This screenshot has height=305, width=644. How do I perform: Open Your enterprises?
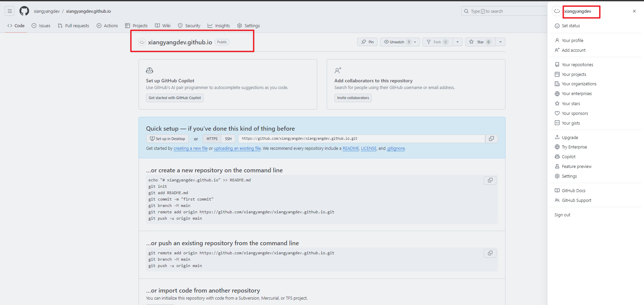pyautogui.click(x=595, y=94)
